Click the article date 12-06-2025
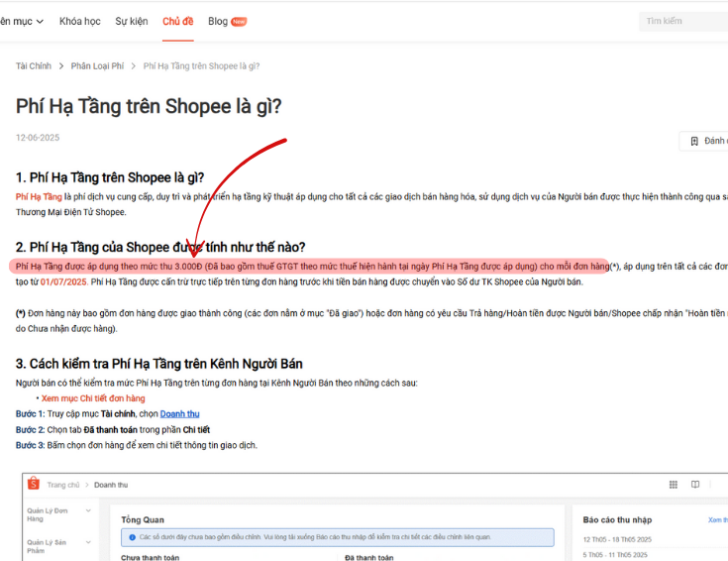This screenshot has width=728, height=561. (x=38, y=138)
